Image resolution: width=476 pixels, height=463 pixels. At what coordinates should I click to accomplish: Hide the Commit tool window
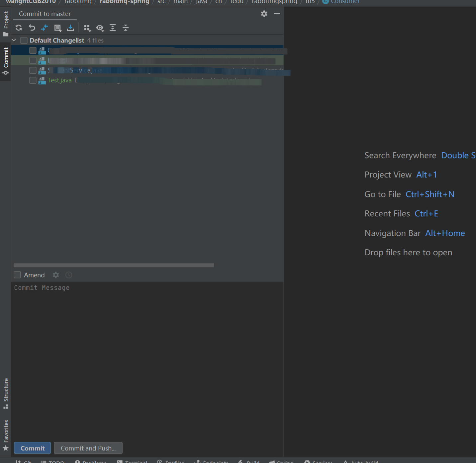(277, 14)
